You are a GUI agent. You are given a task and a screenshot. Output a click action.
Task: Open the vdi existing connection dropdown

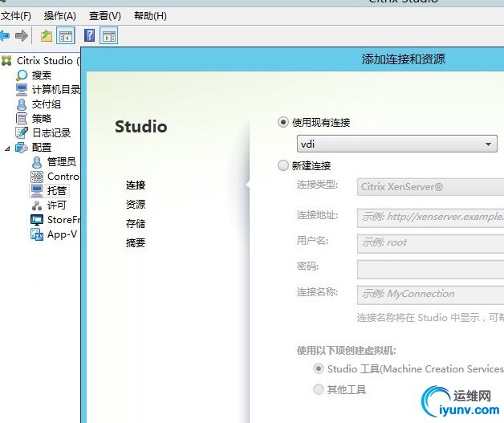(397, 144)
